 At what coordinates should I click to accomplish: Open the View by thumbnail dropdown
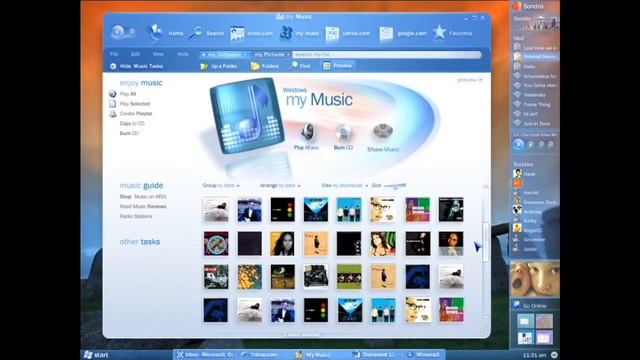pyautogui.click(x=344, y=185)
